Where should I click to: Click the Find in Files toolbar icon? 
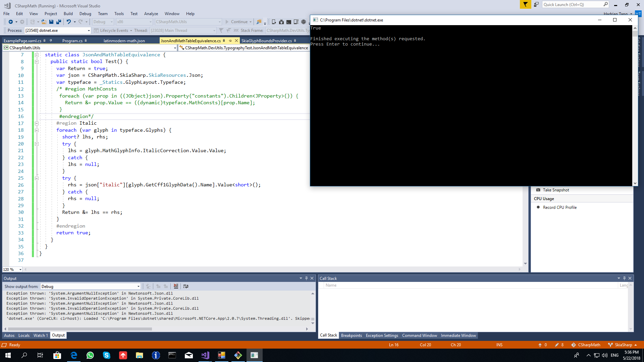259,22
